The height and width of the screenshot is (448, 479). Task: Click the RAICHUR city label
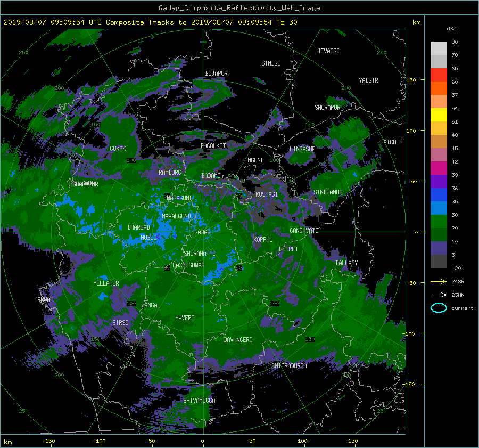[391, 142]
